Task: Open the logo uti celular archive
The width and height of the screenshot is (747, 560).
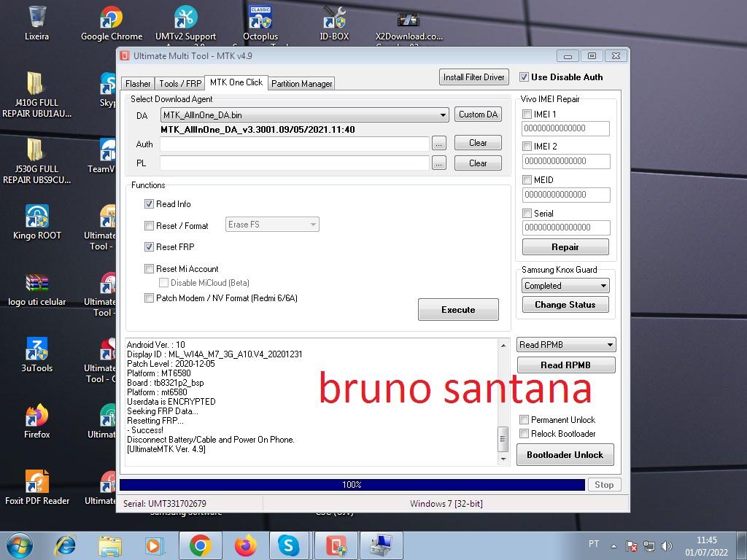Action: (x=36, y=289)
